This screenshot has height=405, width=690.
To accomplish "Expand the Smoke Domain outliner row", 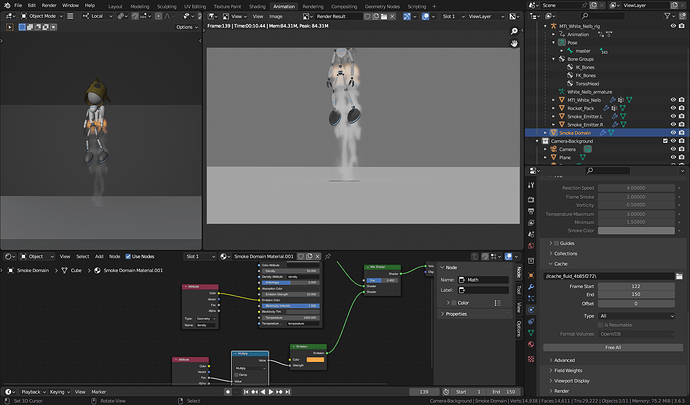I will point(545,133).
